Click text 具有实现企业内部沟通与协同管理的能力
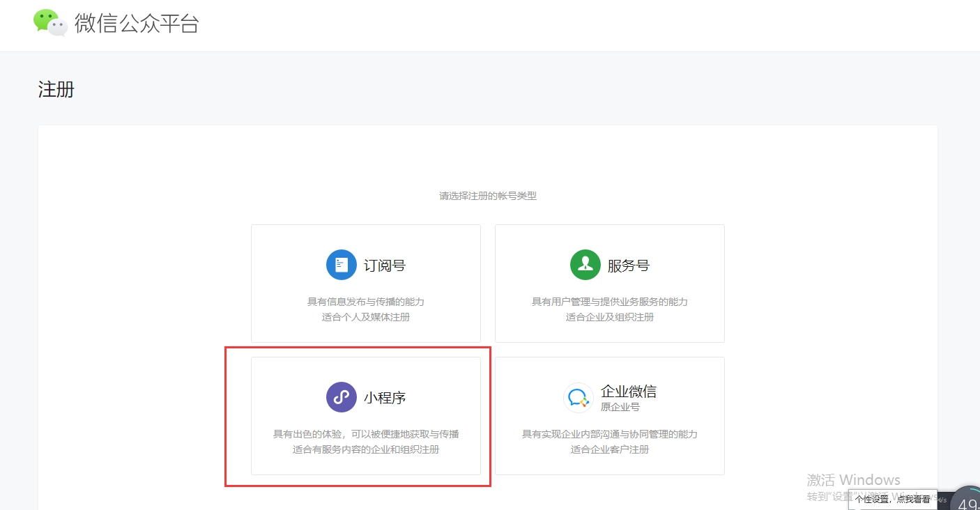The image size is (980, 510). tap(610, 434)
